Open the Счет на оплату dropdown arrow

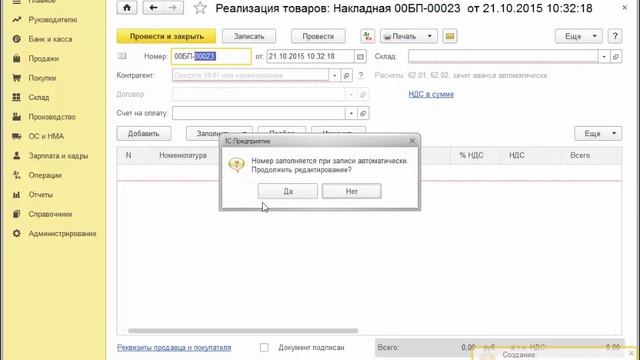[351, 113]
